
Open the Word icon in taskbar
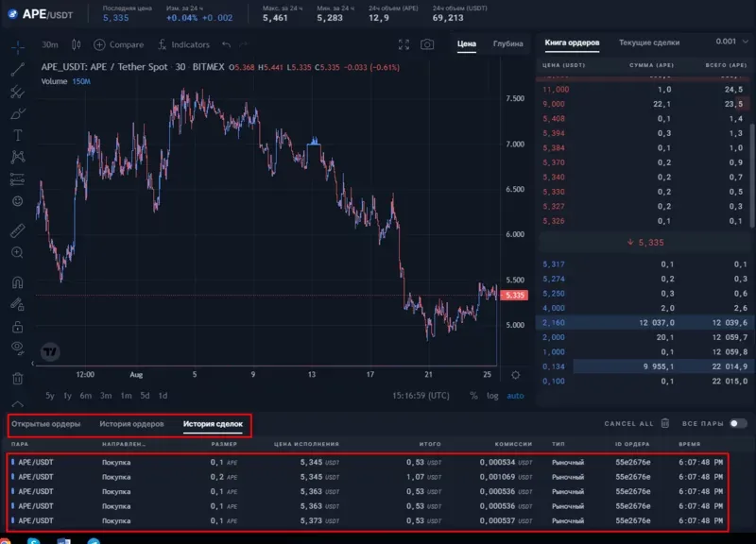pyautogui.click(x=63, y=540)
